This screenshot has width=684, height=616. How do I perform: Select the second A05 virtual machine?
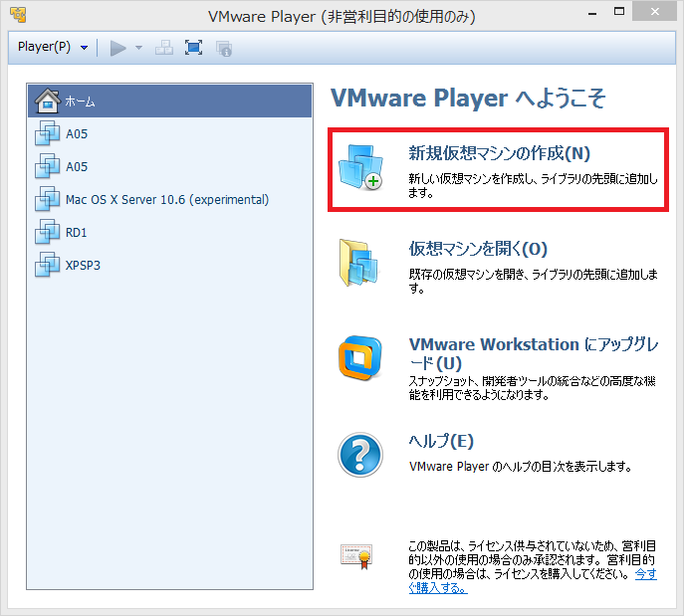pos(170,166)
